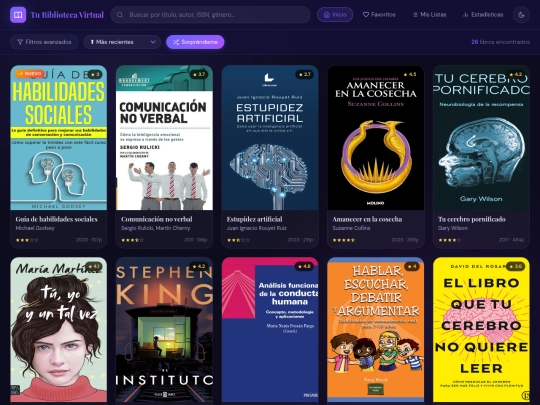
Task: Click the rating badge on Tu cerebro pornificado cover
Action: (x=516, y=74)
